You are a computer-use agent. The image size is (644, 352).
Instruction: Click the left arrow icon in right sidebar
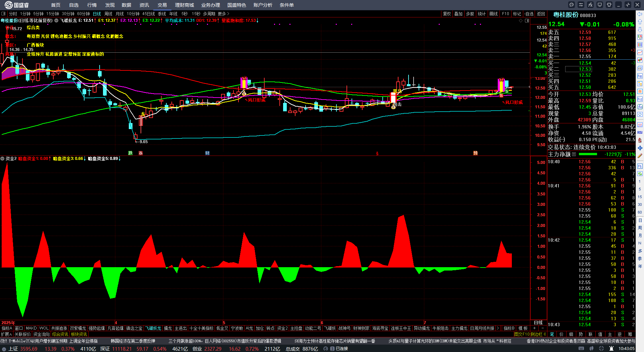coord(640,14)
